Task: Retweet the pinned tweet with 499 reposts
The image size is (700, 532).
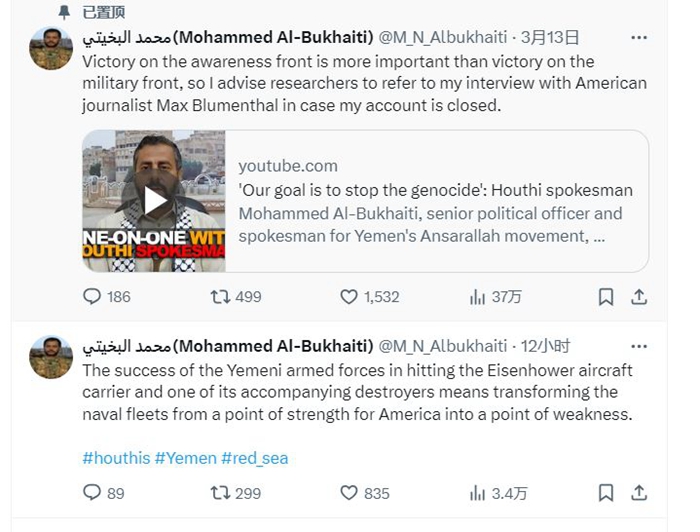Action: (x=221, y=297)
